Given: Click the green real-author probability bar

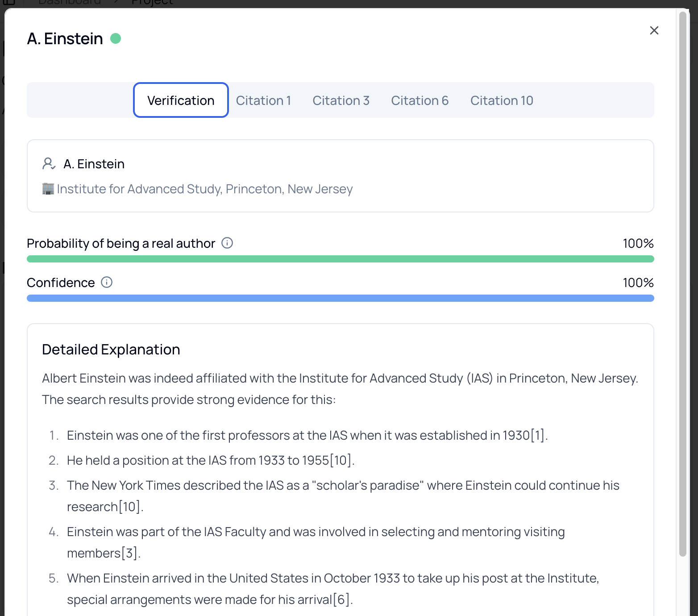Looking at the screenshot, I should coord(340,259).
